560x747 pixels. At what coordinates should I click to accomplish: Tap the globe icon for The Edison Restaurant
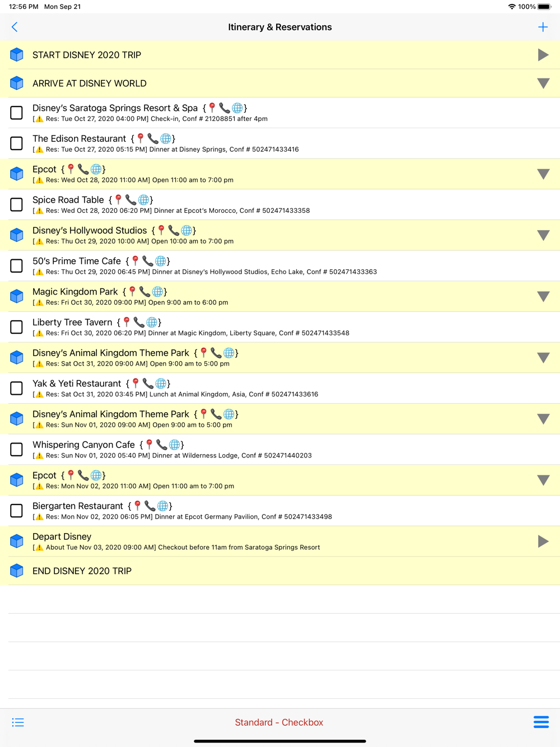point(166,138)
